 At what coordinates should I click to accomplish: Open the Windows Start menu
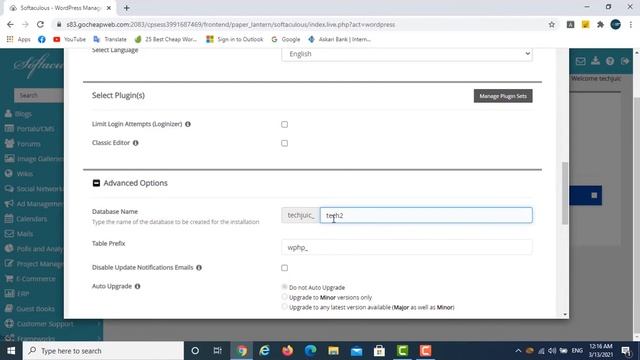click(x=11, y=351)
